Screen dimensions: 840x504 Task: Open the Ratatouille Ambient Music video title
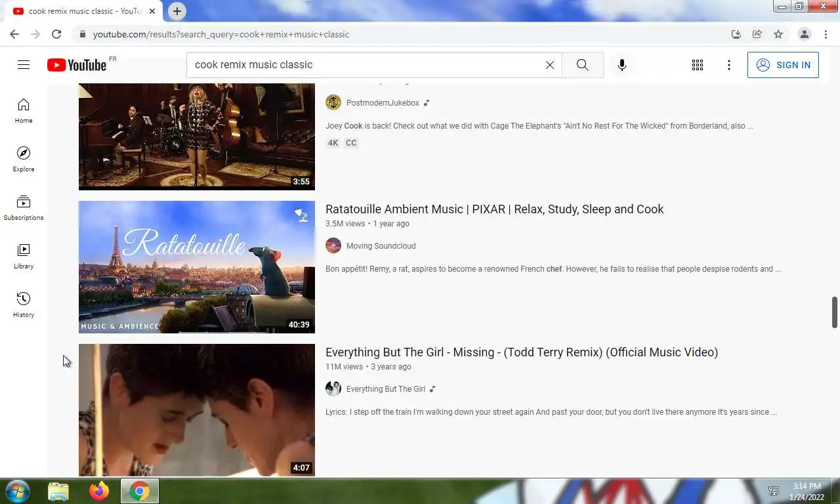[494, 209]
